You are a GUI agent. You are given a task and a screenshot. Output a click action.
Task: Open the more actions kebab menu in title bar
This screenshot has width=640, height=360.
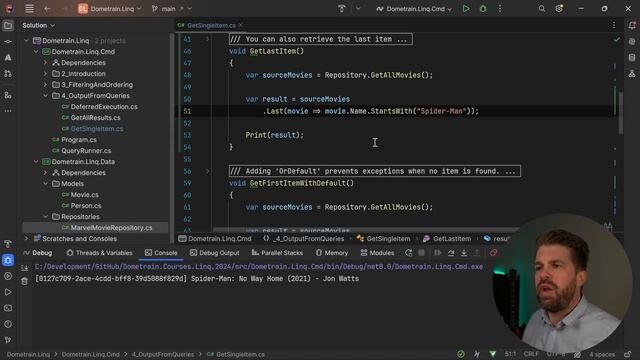pos(500,9)
